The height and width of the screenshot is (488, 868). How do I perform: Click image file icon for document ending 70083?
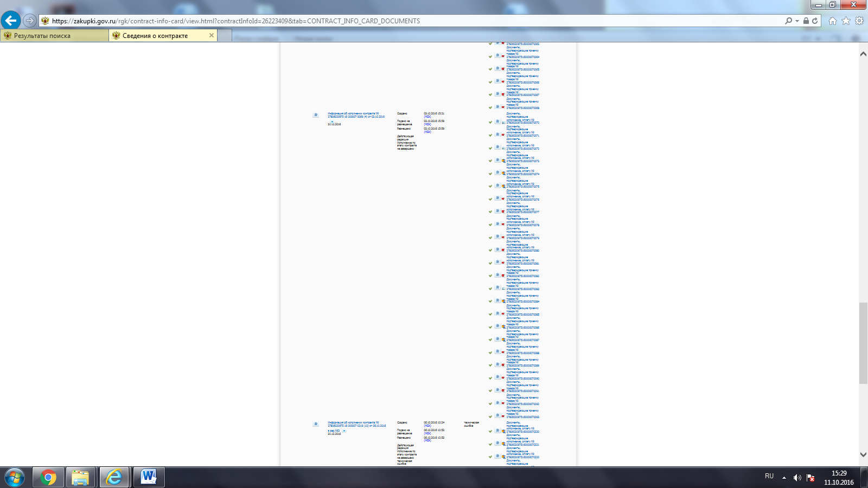click(503, 288)
